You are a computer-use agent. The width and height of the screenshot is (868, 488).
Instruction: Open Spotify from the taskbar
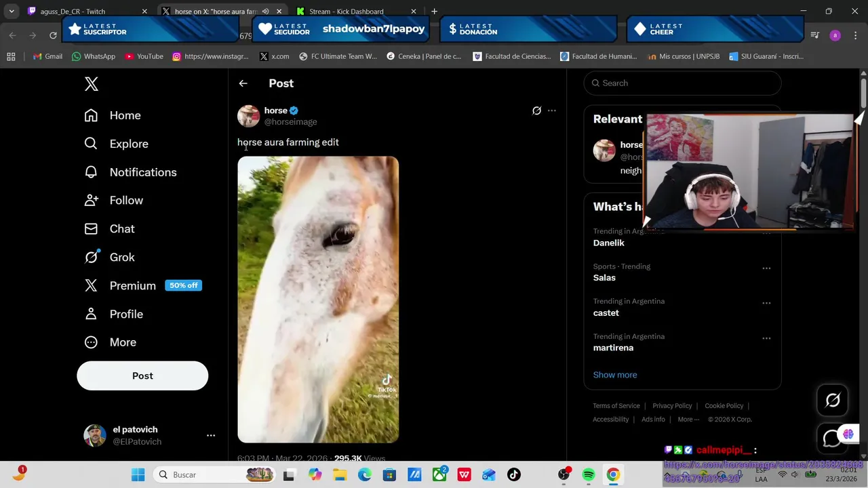(x=588, y=475)
